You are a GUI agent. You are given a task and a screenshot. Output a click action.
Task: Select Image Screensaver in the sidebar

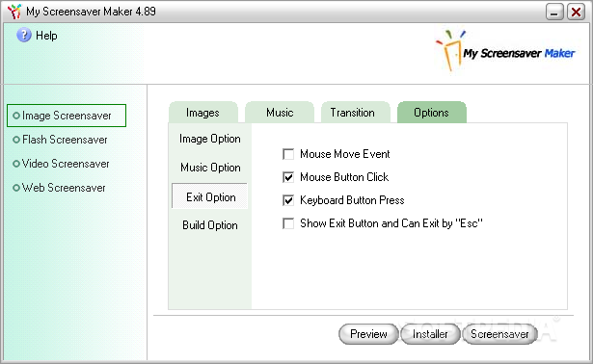pos(67,116)
